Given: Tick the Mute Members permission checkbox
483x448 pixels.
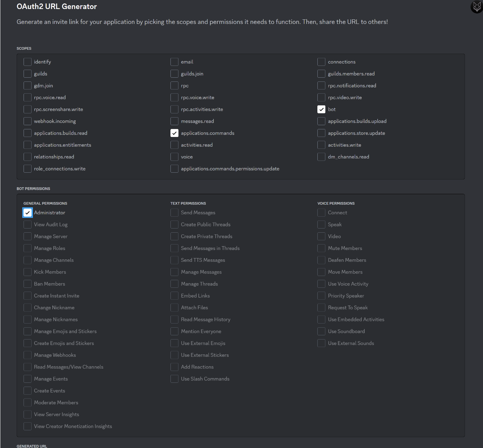Looking at the screenshot, I should 321,248.
